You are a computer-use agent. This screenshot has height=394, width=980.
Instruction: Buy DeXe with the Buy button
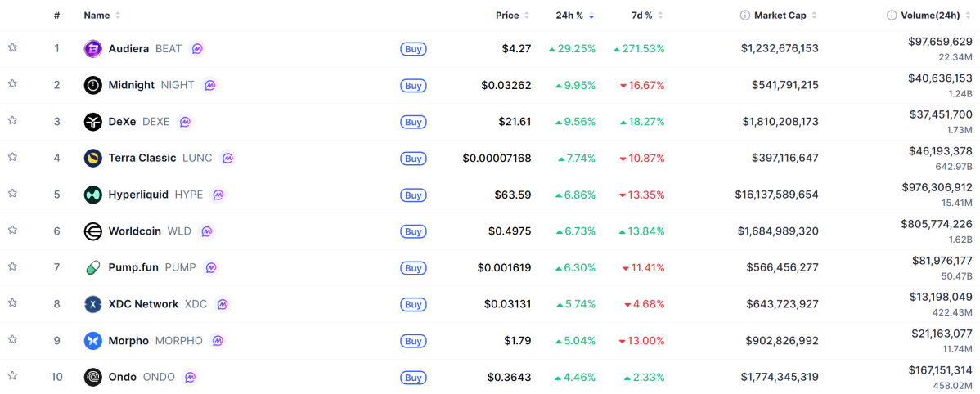pyautogui.click(x=413, y=122)
